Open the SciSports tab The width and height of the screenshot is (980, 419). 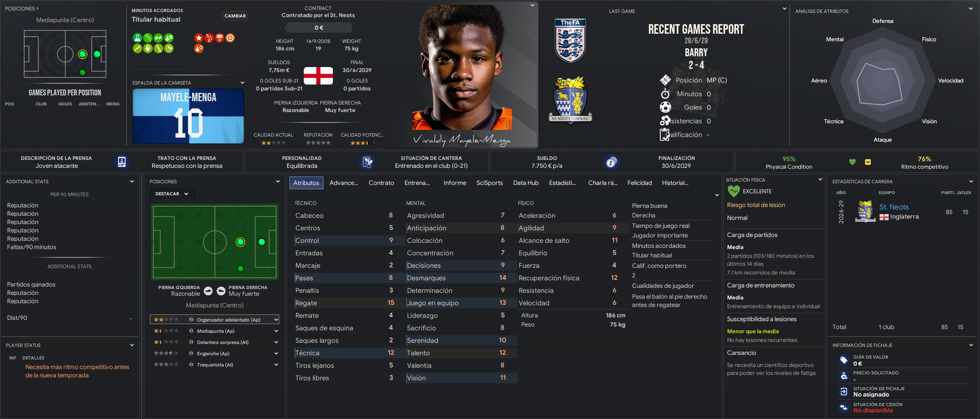[489, 183]
